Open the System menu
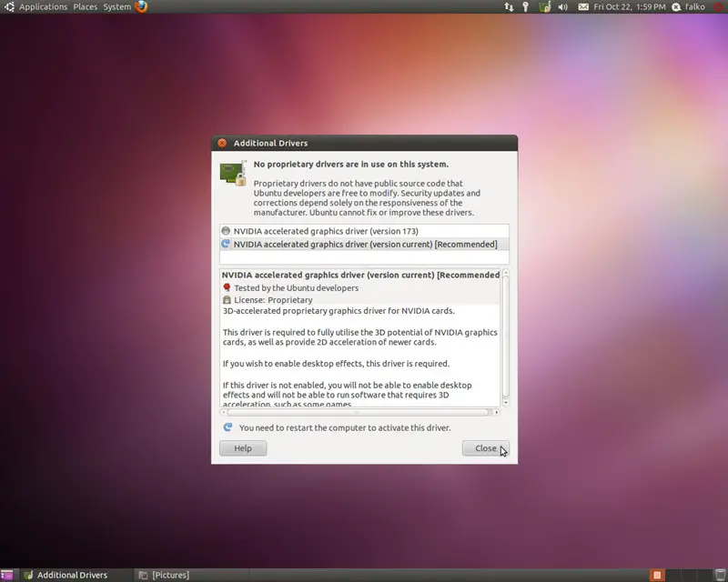The image size is (728, 582). pyautogui.click(x=117, y=7)
